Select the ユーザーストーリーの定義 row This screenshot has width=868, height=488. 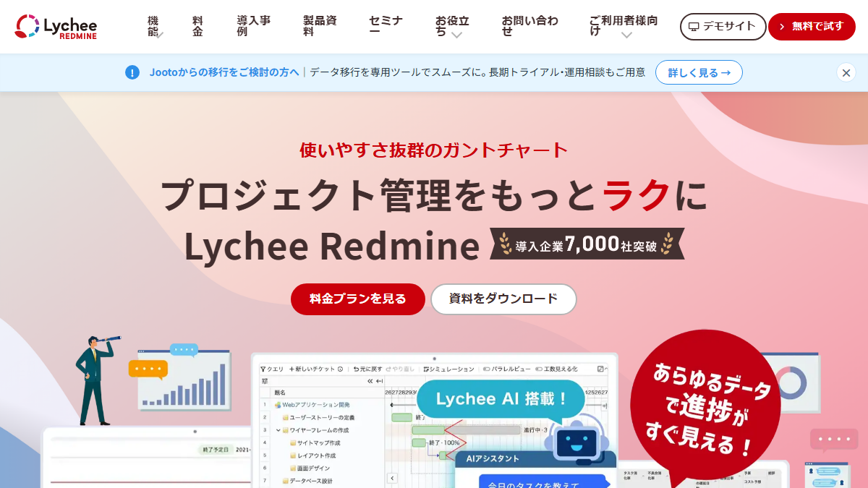pos(318,418)
